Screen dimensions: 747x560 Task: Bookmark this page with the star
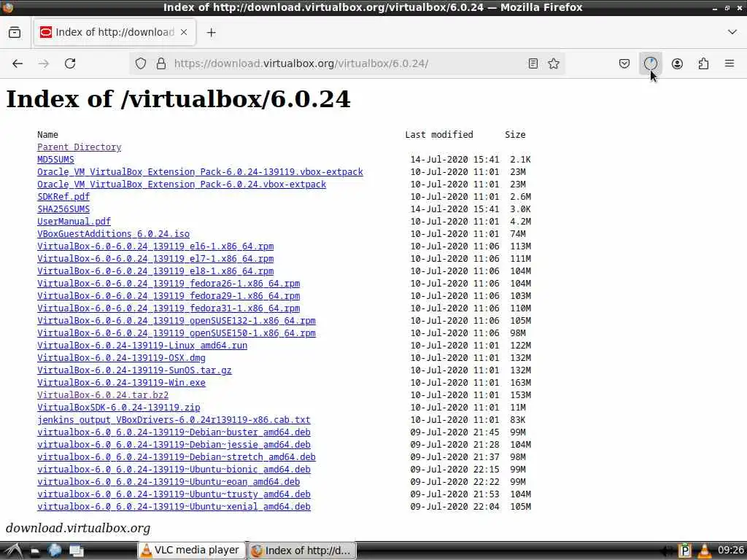click(x=554, y=63)
